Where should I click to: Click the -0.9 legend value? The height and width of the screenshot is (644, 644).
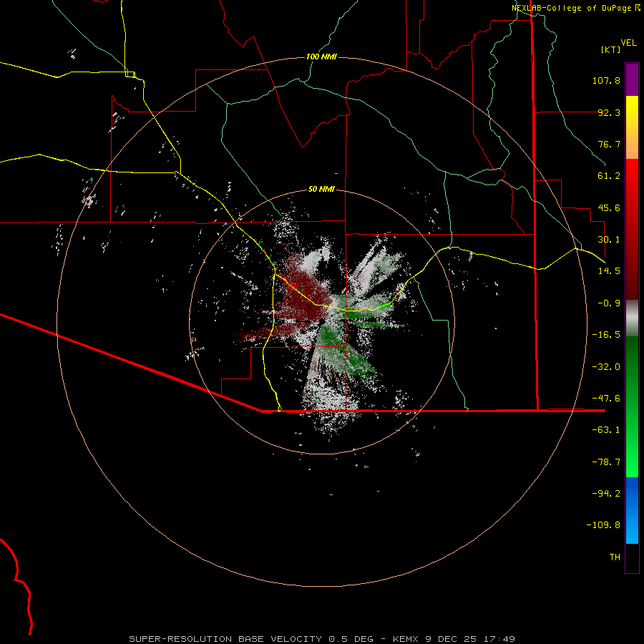tap(609, 303)
